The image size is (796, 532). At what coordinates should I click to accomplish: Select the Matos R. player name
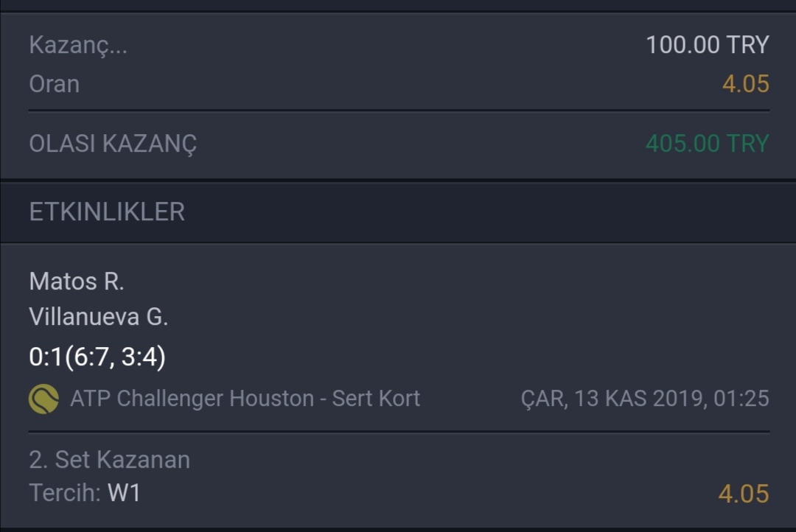click(x=77, y=281)
